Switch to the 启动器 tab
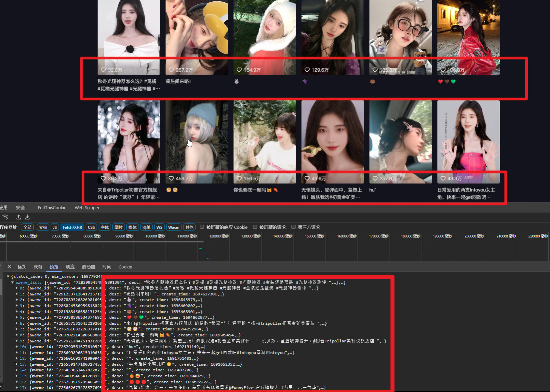This screenshot has height=392, width=550. click(88, 267)
